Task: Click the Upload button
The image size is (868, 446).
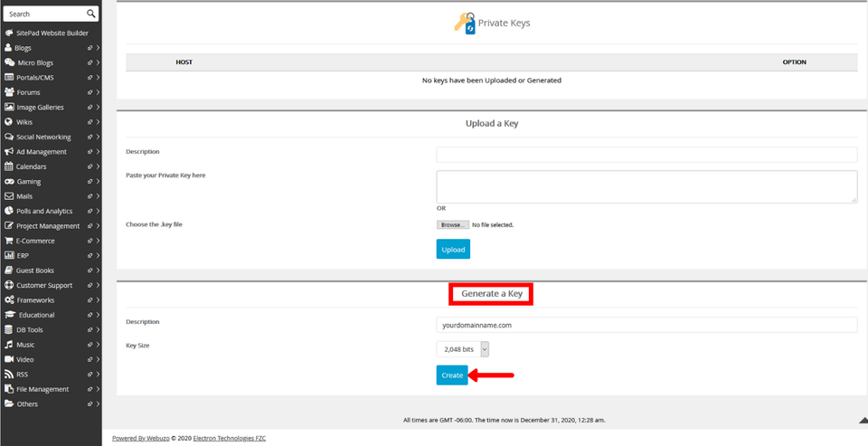Action: click(x=453, y=250)
